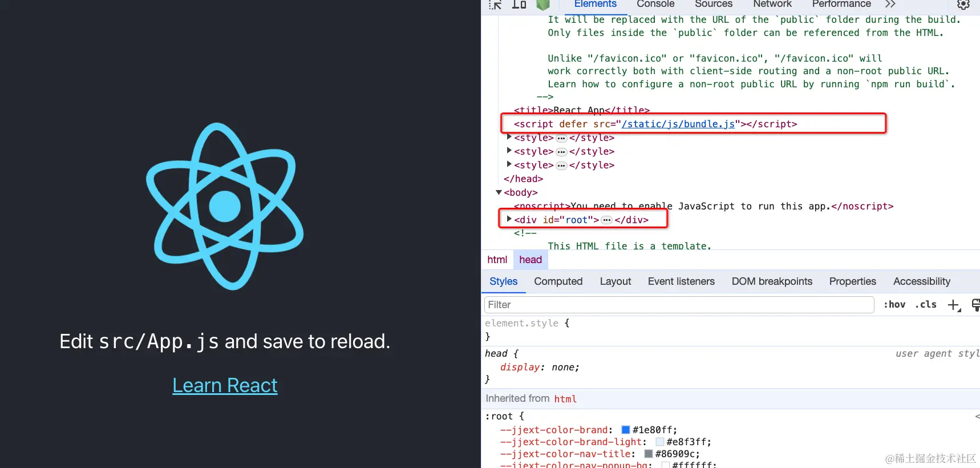Click the spinning React logo
The height and width of the screenshot is (468, 980).
click(x=225, y=206)
